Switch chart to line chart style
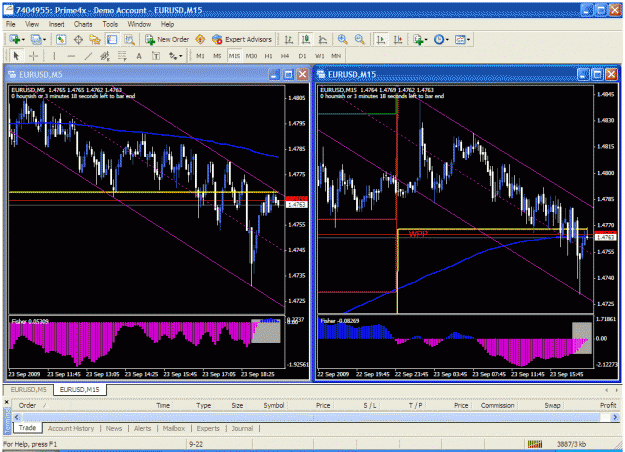This screenshot has height=452, width=625. pos(323,39)
